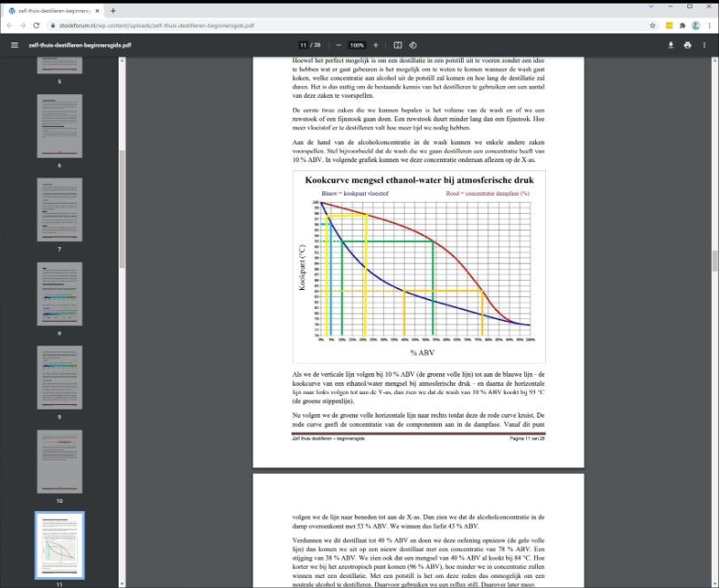Reload the current page
Screen dimensions: 719x588
[x=36, y=25]
